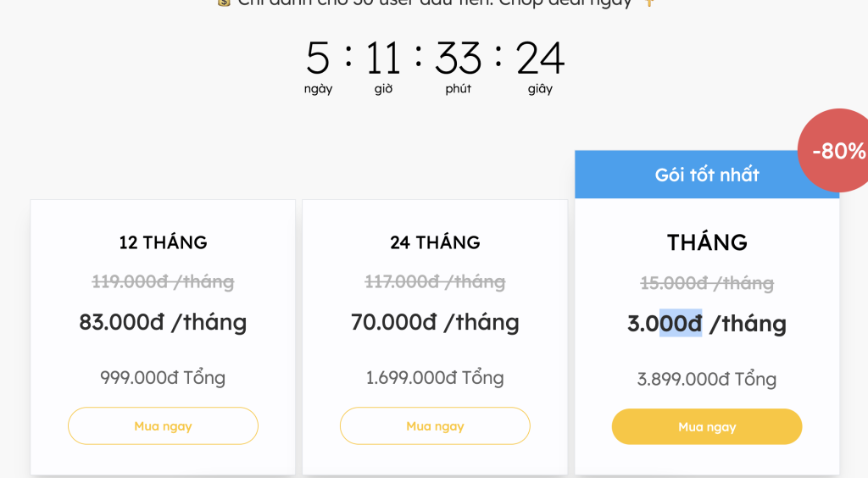Click the THÁNG title under Gói tốt nhất
This screenshot has width=868, height=478.
pyautogui.click(x=707, y=242)
